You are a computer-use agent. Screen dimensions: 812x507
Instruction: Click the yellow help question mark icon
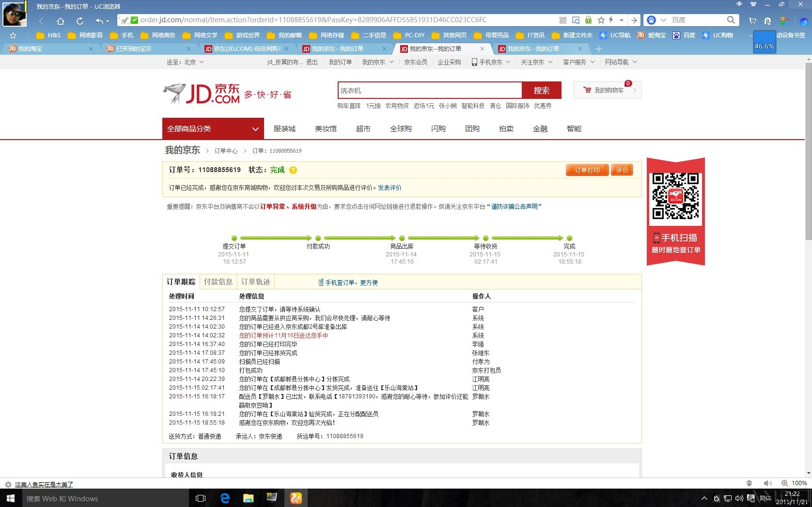click(x=293, y=170)
